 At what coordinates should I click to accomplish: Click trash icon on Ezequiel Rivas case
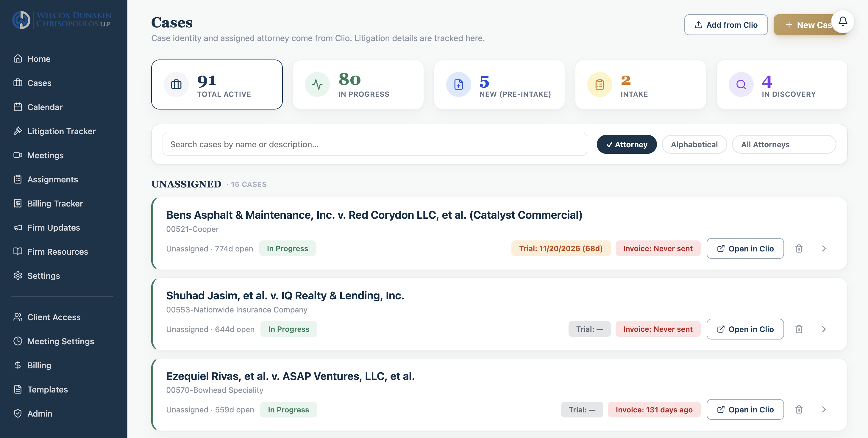pyautogui.click(x=799, y=409)
